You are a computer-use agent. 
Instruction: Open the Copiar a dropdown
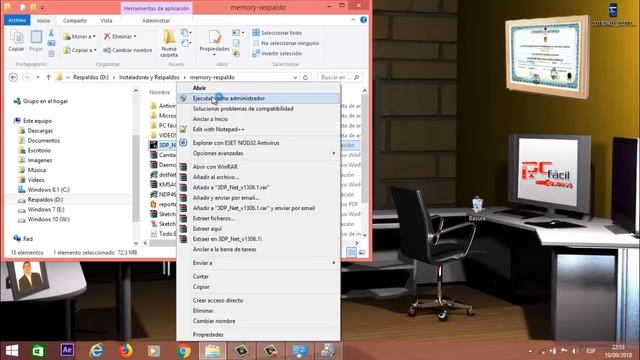[x=80, y=50]
